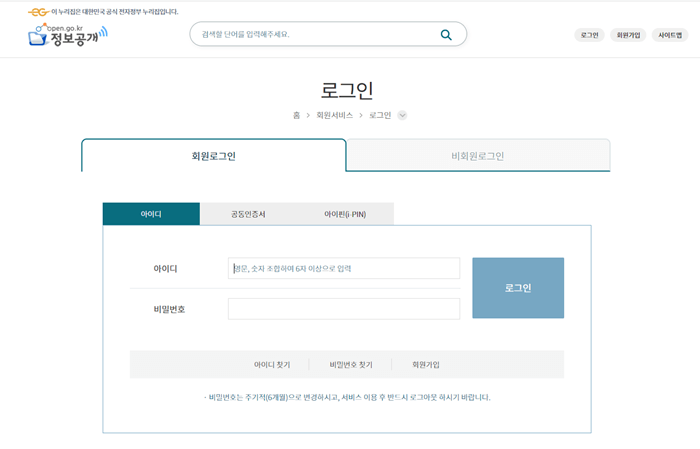The width and height of the screenshot is (700, 449).
Task: Switch to the 공동인증서 tab
Action: pos(248,214)
